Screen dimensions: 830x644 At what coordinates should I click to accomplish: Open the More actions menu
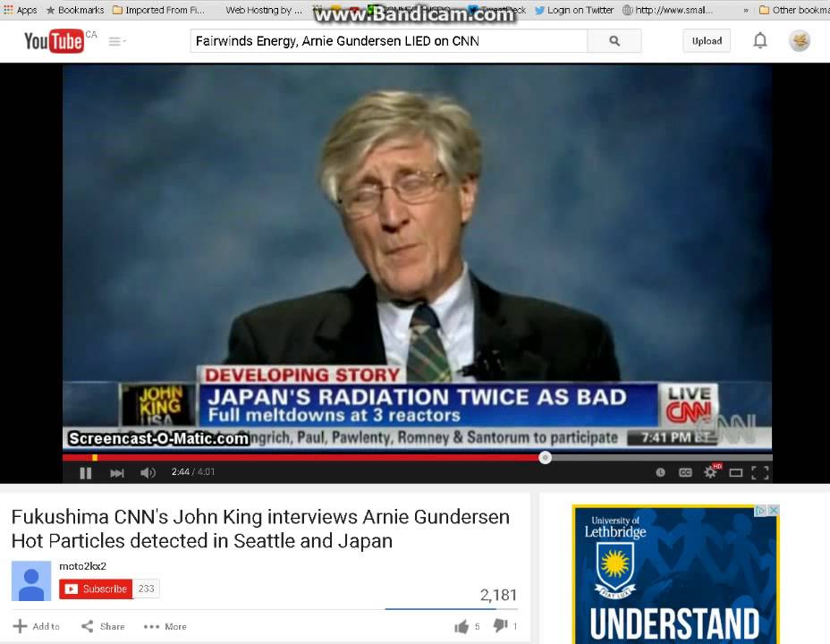tap(165, 626)
